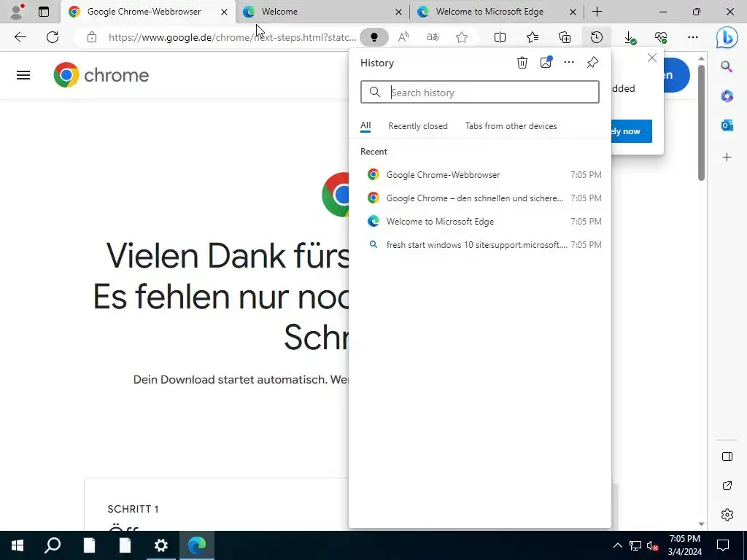Open fresh start windows 10 search entry
747x560 pixels.
click(x=480, y=245)
